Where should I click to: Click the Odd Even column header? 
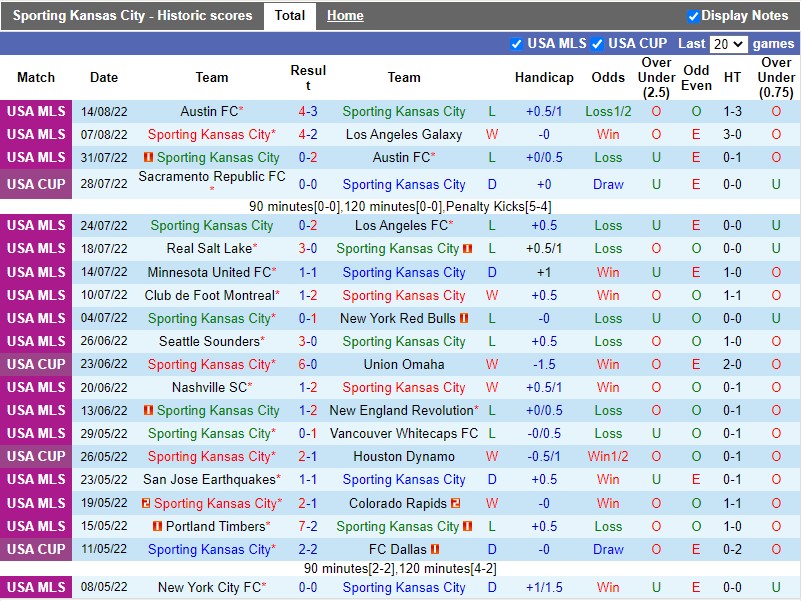[x=696, y=78]
